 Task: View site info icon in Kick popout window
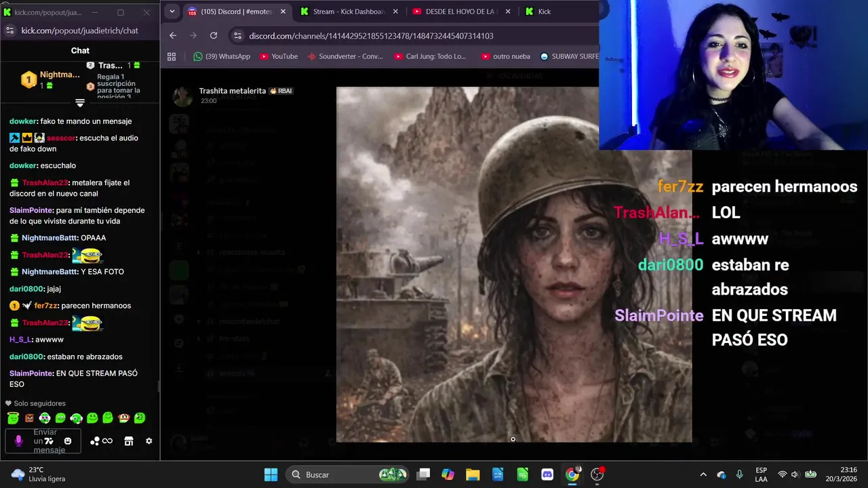[9, 30]
